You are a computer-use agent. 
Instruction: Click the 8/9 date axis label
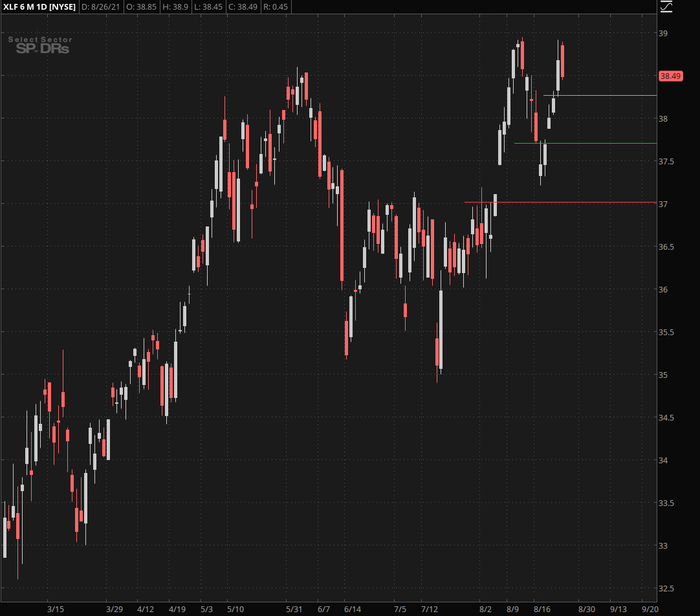pos(512,610)
